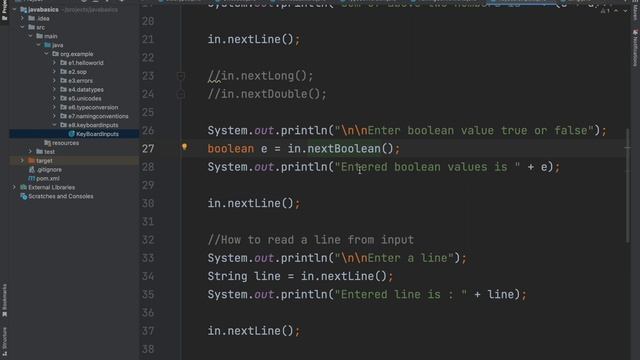This screenshot has height=360, width=640.
Task: Click commented //in.nextLong(); line
Action: click(260, 76)
